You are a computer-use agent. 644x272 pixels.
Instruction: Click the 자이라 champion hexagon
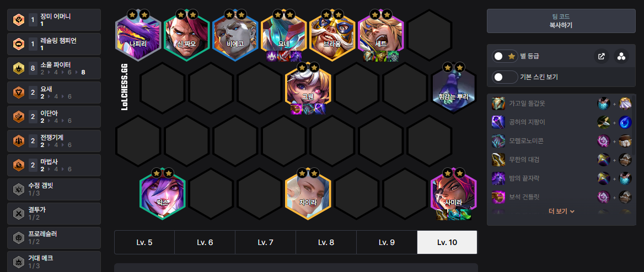point(308,194)
